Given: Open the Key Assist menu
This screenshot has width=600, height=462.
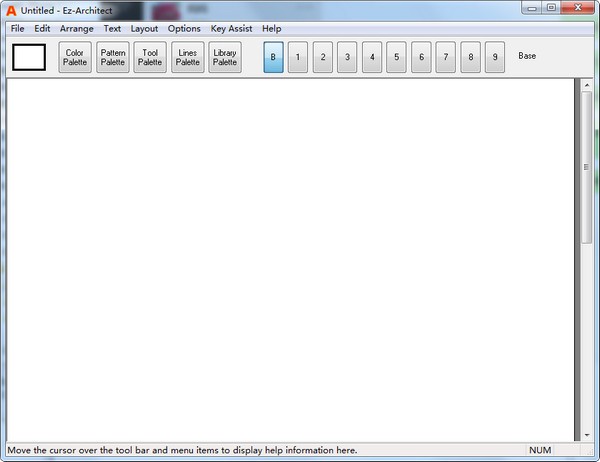Looking at the screenshot, I should 231,29.
